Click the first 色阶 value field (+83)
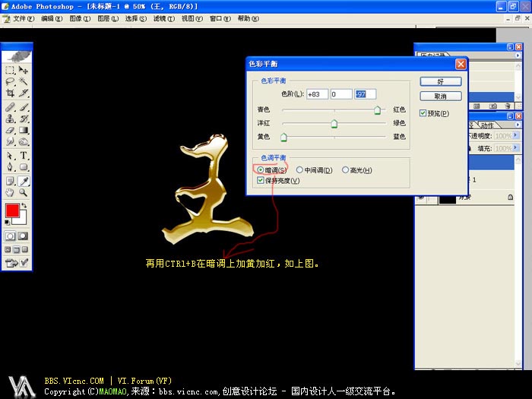The width and height of the screenshot is (532, 399). point(316,94)
